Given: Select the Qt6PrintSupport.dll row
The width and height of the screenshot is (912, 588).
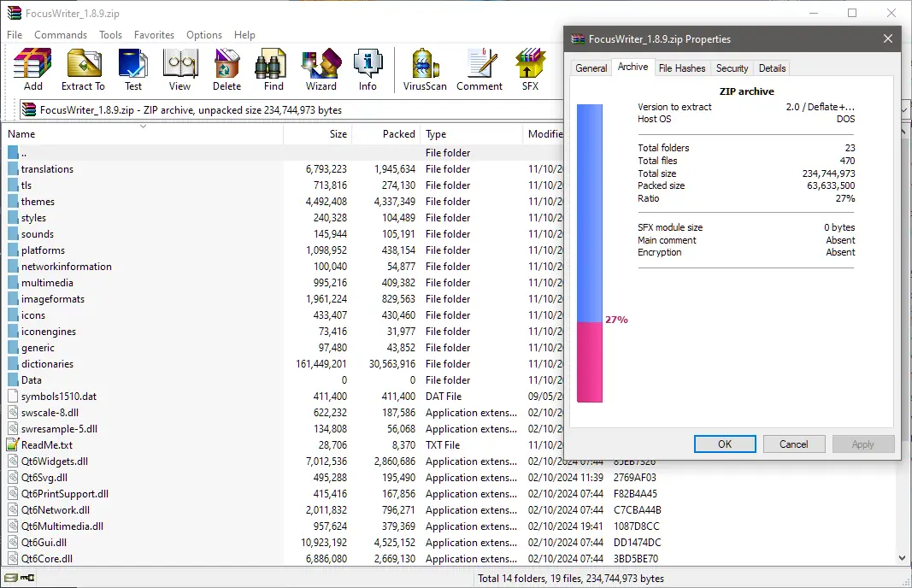Looking at the screenshot, I should click(334, 494).
